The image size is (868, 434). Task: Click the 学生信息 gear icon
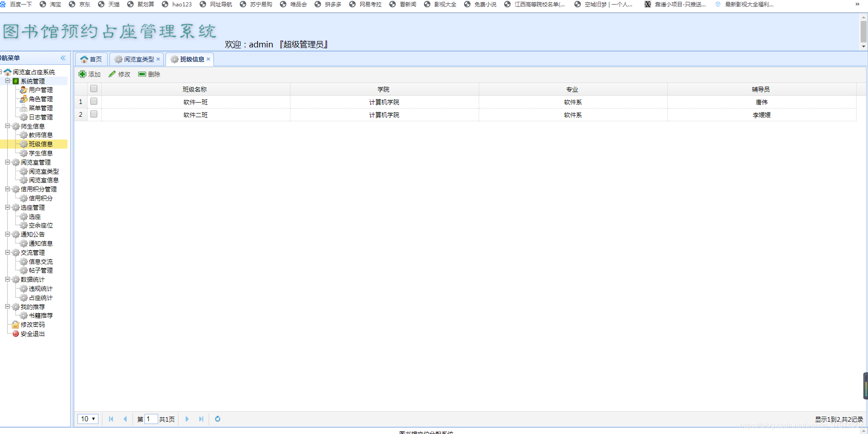24,153
